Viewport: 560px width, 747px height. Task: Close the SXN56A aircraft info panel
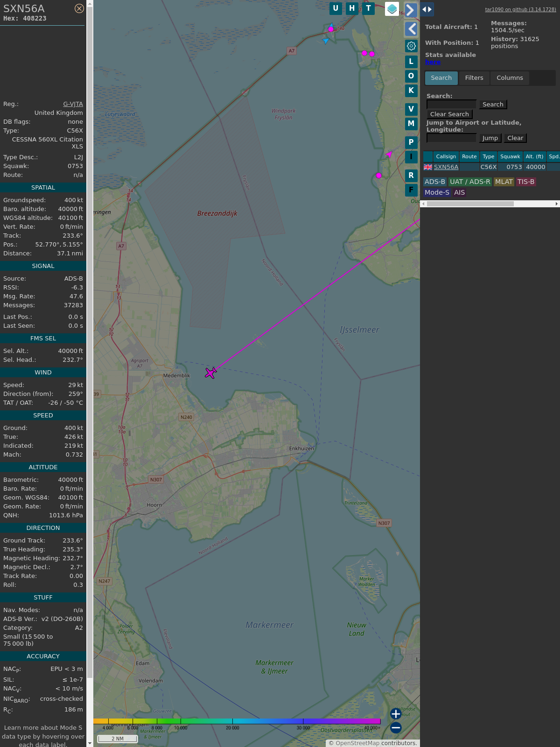coord(79,8)
